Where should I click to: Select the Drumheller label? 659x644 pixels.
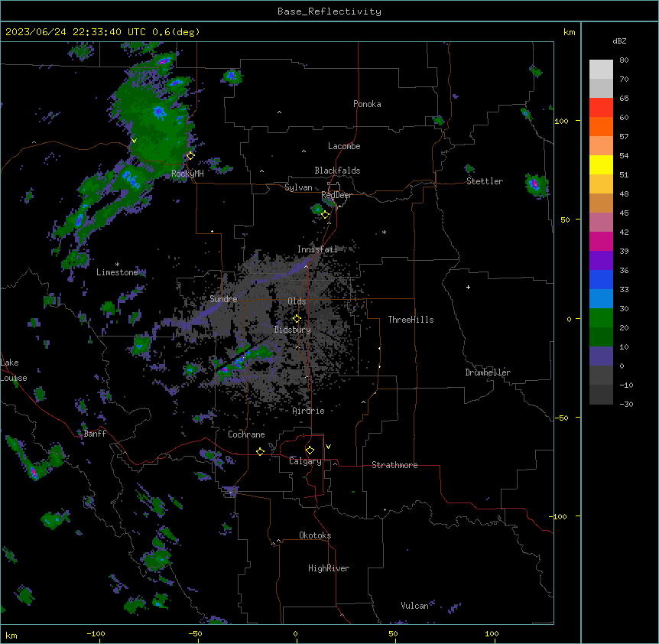coord(488,372)
